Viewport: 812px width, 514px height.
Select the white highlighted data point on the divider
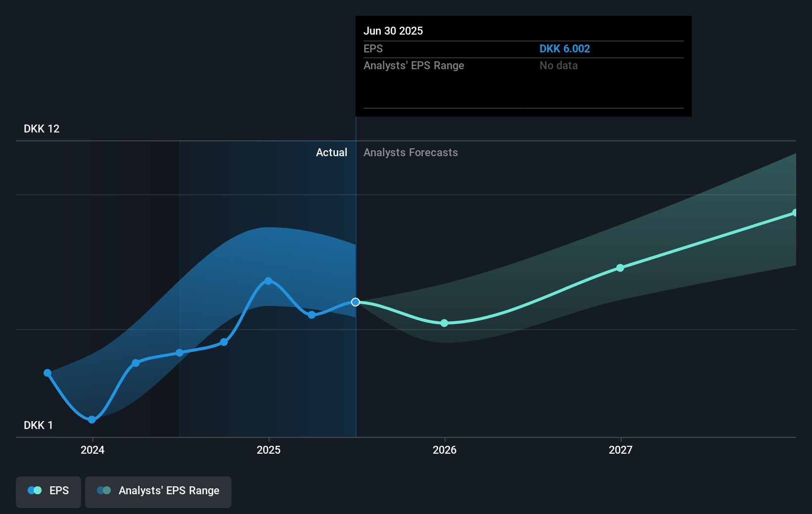point(355,302)
